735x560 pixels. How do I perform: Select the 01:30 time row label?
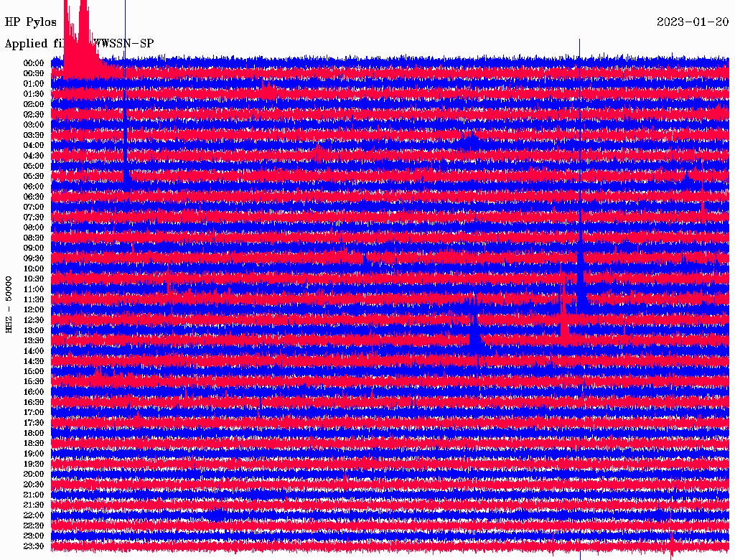34,94
